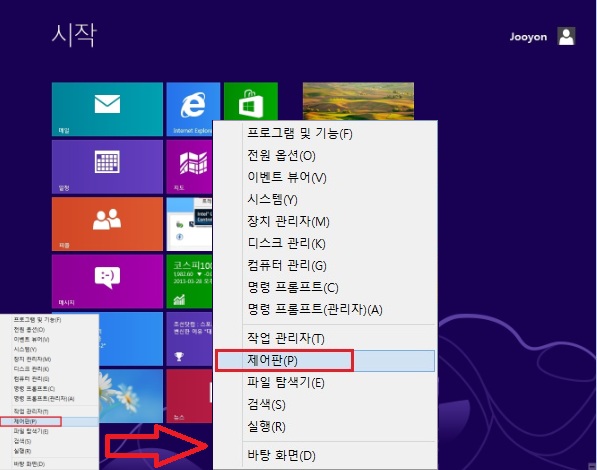Open the Sports tile with trophy icon
Screen dimensions: 597x470
[190, 339]
